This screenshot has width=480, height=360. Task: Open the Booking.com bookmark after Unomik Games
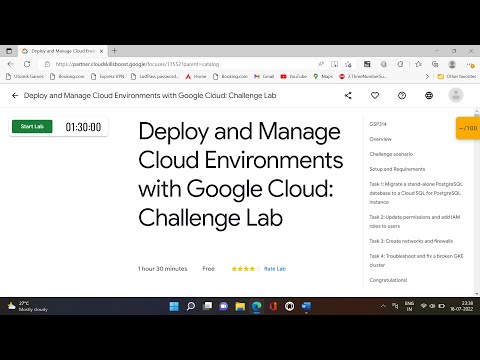[67, 76]
